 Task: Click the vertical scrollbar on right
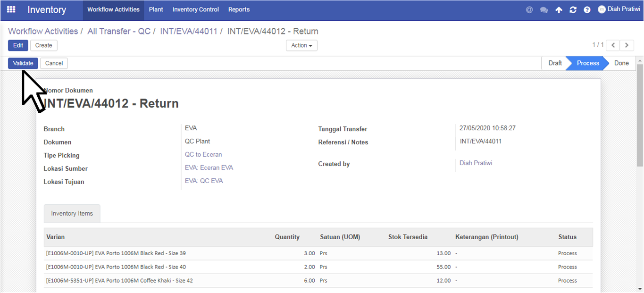[640, 115]
